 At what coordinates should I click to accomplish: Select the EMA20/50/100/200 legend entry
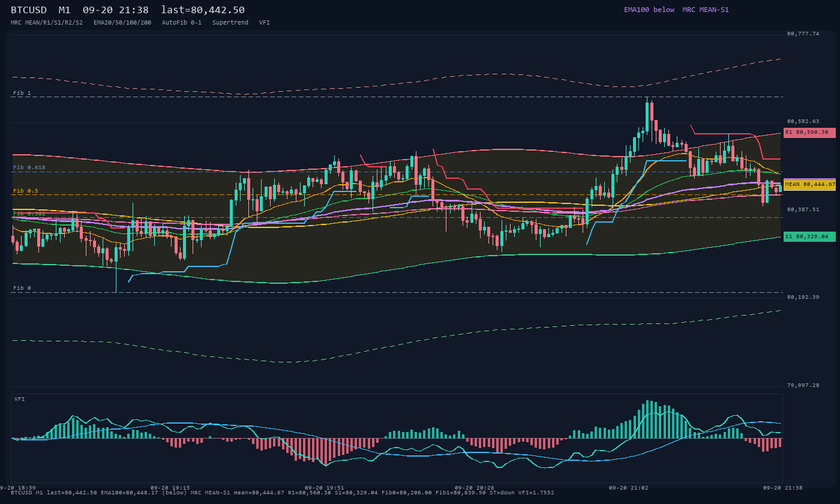click(122, 22)
